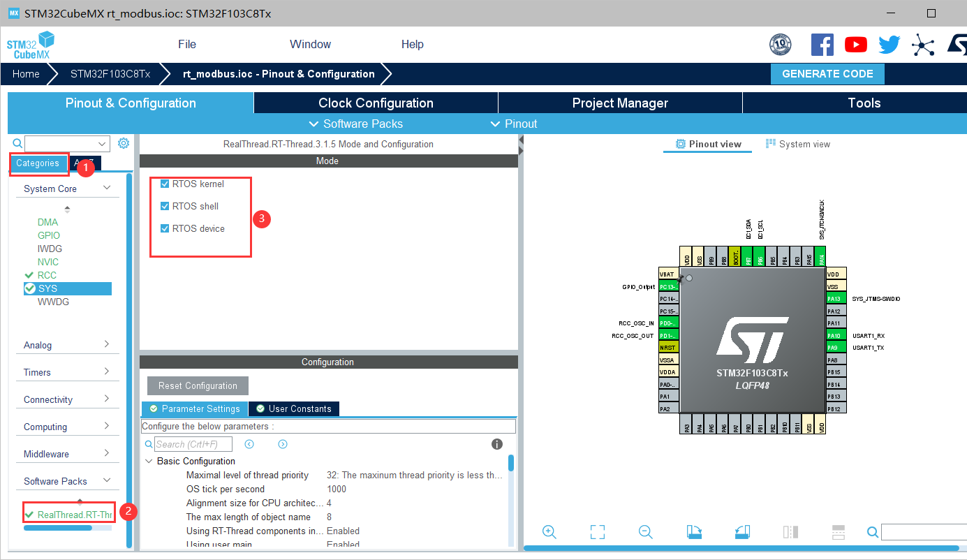The width and height of the screenshot is (967, 560).
Task: Select the Categories tab
Action: pos(38,163)
